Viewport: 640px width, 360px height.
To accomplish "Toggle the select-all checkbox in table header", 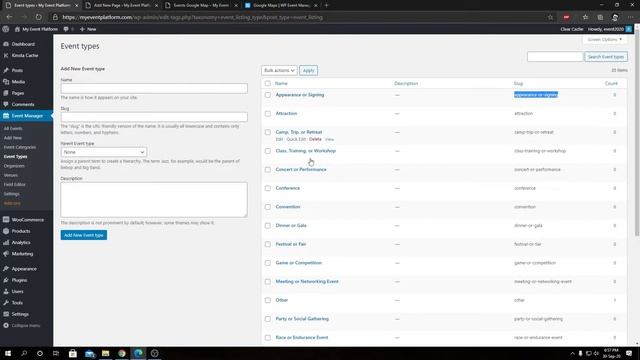I will pos(268,83).
